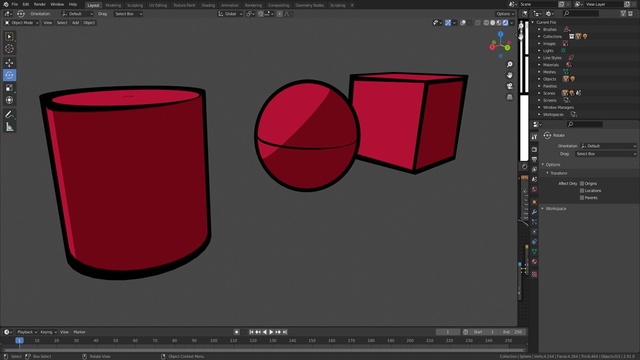640x360 pixels.
Task: Open header Drag Select Box dropdown
Action: [x=128, y=14]
